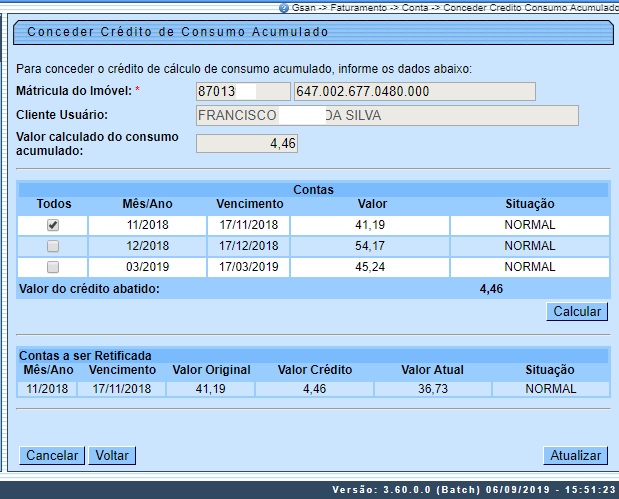Click the Todos header to select all
Image resolution: width=619 pixels, height=499 pixels.
point(53,204)
